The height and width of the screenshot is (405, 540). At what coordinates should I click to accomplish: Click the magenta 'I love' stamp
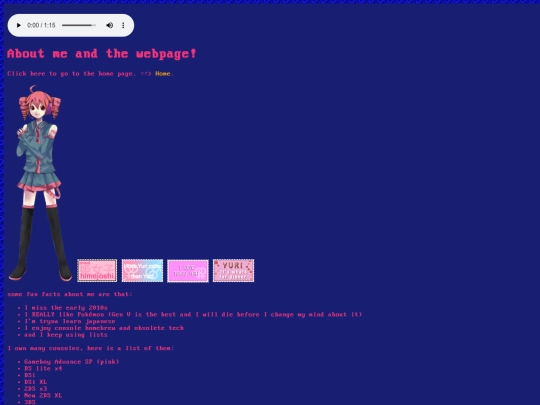click(x=188, y=271)
